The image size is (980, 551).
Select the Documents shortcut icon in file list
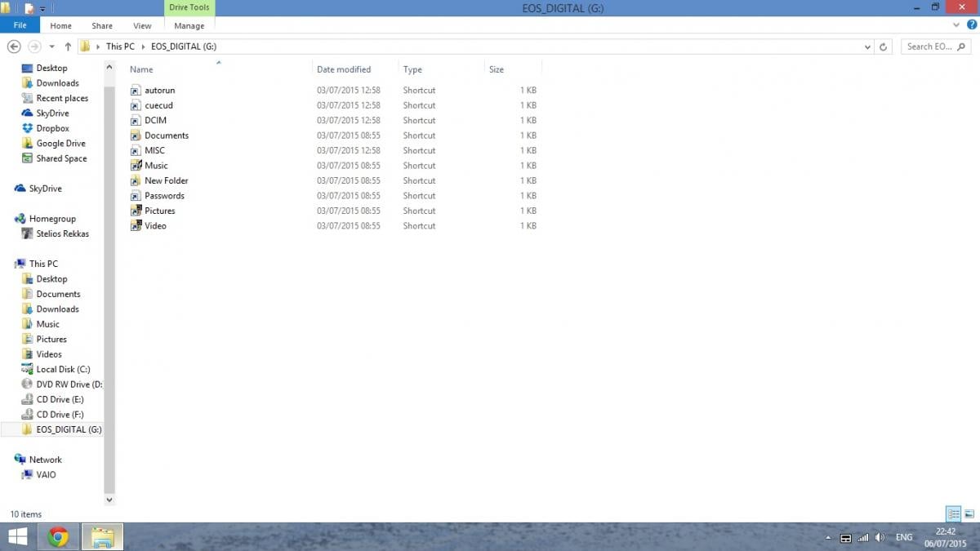pyautogui.click(x=136, y=136)
